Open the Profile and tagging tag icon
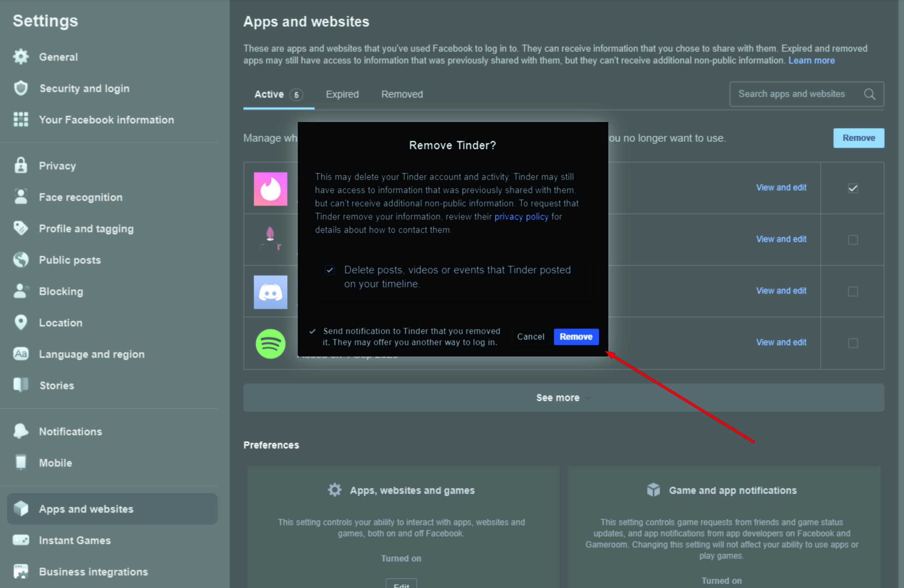904x588 pixels. click(x=21, y=228)
